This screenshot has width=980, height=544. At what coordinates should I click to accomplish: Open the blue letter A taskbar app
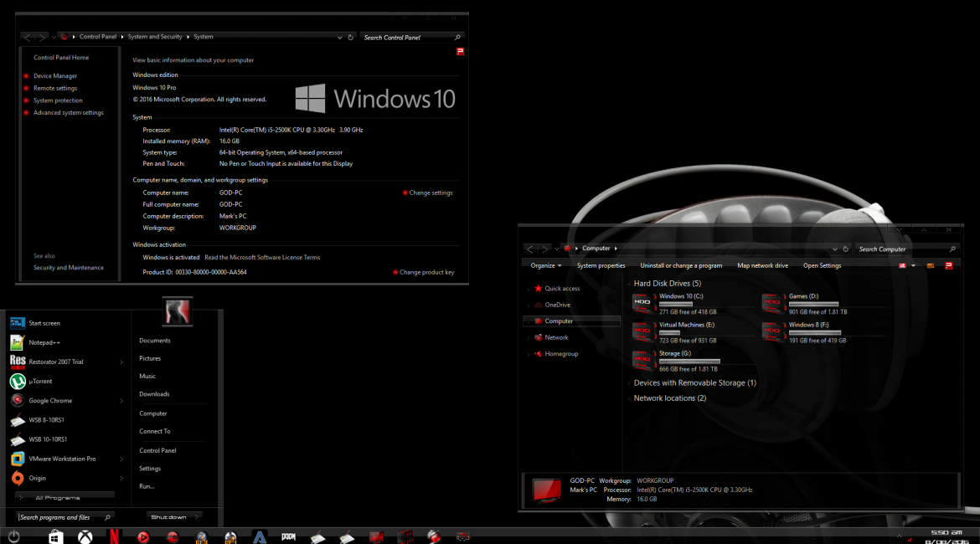(x=260, y=537)
